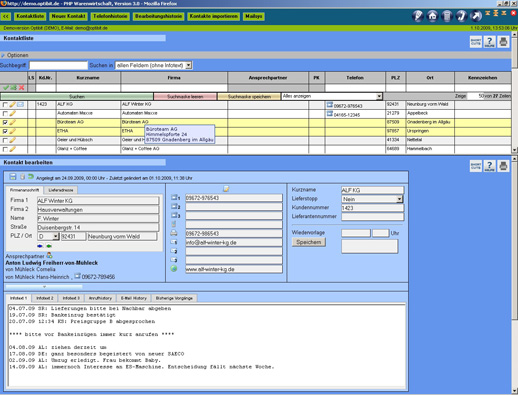Viewport: 518px width, 395px height.
Task: Open contact von Mühleck Hans-Heinrich
Action: tap(37, 277)
